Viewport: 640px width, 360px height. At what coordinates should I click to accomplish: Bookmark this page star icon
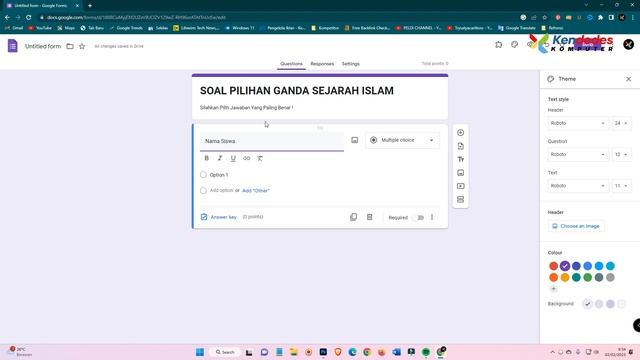[x=544, y=18]
